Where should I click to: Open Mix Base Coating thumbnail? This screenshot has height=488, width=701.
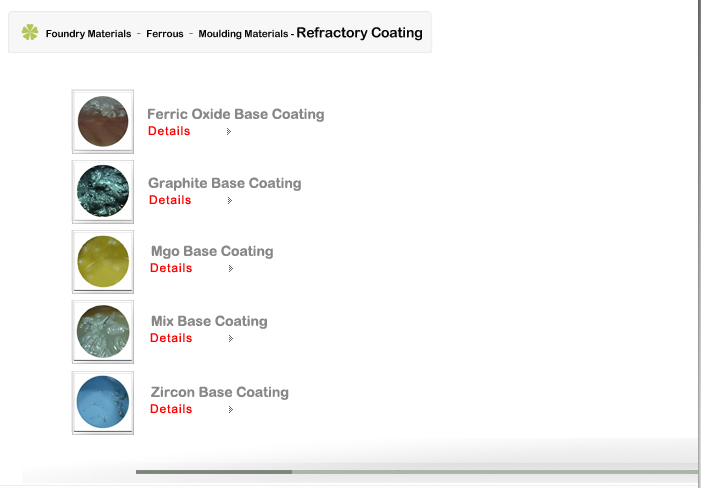click(103, 332)
